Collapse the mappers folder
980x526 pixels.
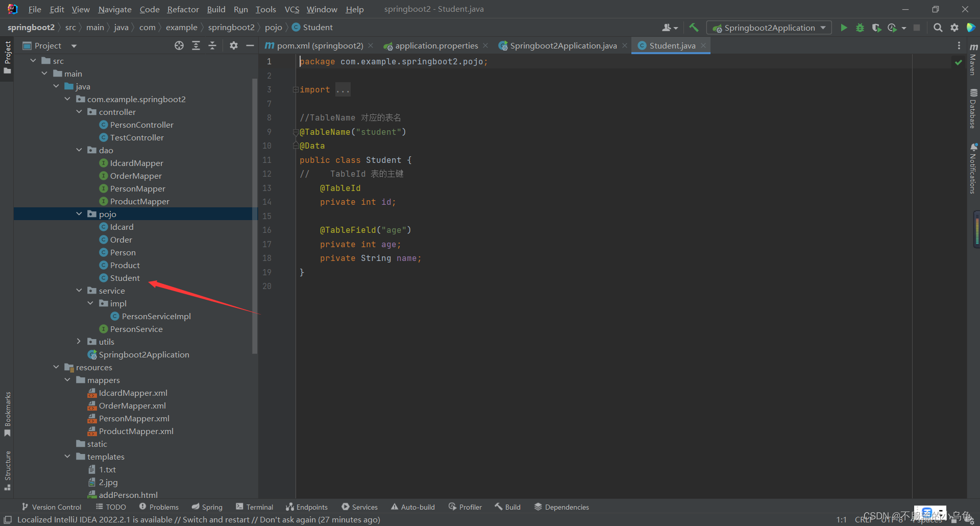[x=67, y=380]
